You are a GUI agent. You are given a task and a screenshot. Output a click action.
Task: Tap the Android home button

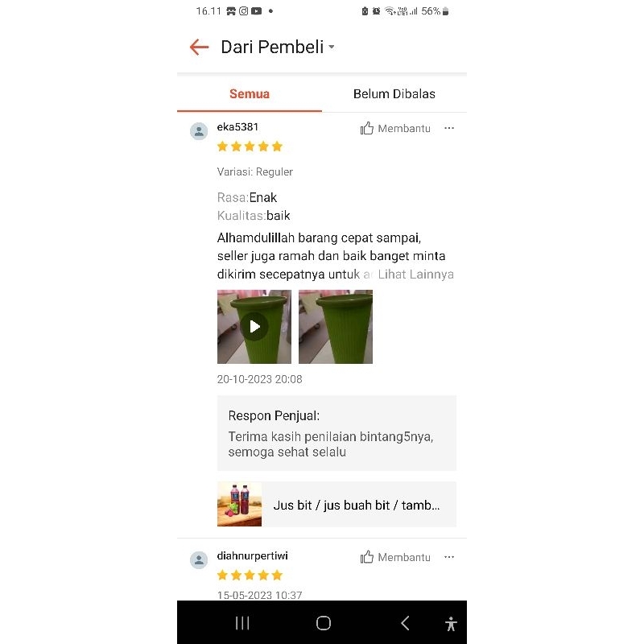(324, 623)
